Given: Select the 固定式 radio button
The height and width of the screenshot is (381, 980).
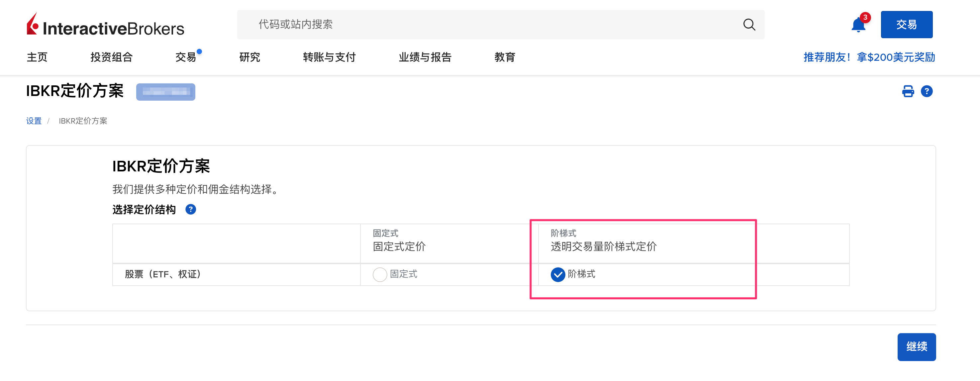Looking at the screenshot, I should tap(380, 274).
